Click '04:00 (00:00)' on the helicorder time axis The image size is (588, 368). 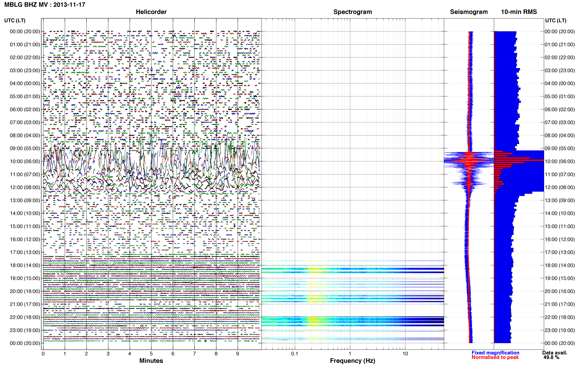point(25,83)
